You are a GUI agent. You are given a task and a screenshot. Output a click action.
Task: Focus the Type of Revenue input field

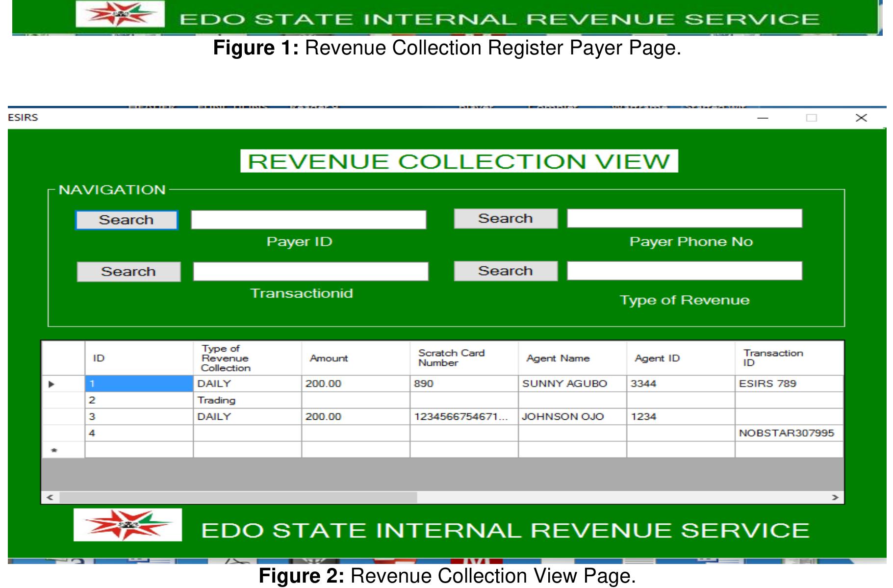(x=685, y=271)
